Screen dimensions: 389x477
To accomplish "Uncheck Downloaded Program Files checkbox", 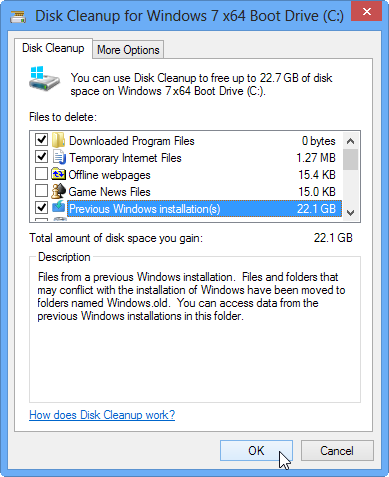I will point(41,140).
